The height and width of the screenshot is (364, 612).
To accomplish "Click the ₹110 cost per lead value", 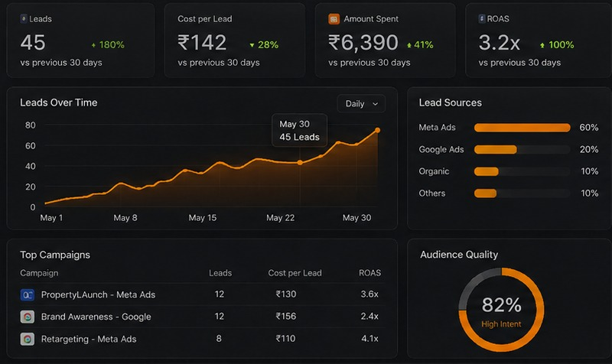I will point(285,339).
